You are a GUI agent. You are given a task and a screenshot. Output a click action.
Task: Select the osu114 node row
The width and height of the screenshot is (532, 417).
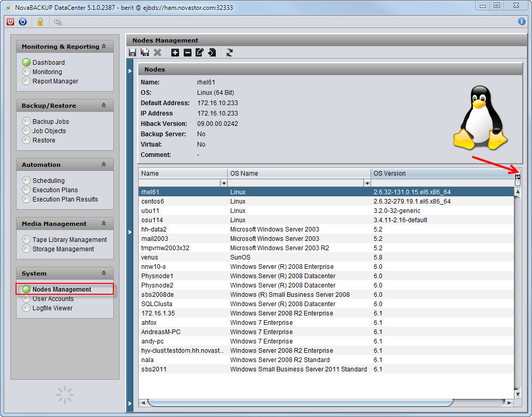tap(326, 220)
